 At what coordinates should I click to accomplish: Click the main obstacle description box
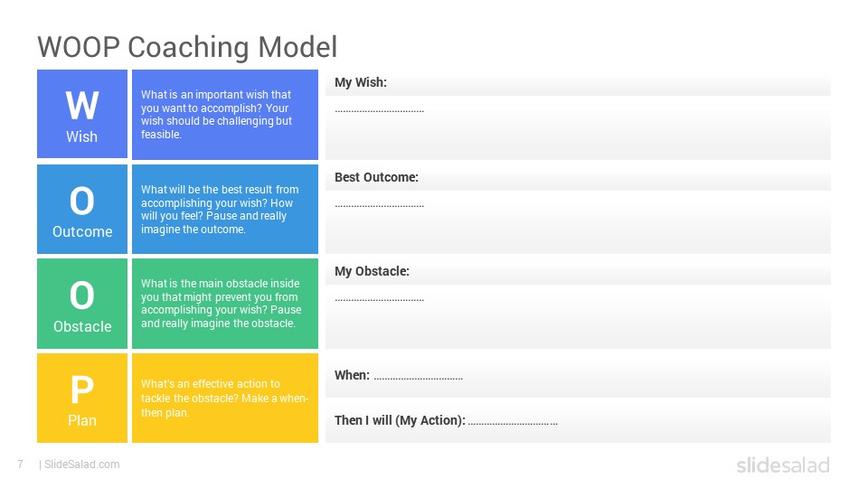click(225, 304)
